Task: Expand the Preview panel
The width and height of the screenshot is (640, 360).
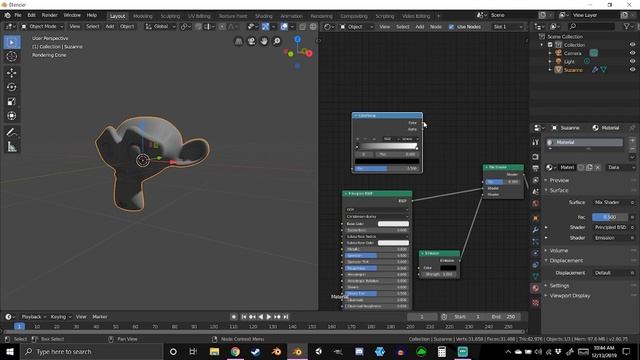Action: point(559,180)
